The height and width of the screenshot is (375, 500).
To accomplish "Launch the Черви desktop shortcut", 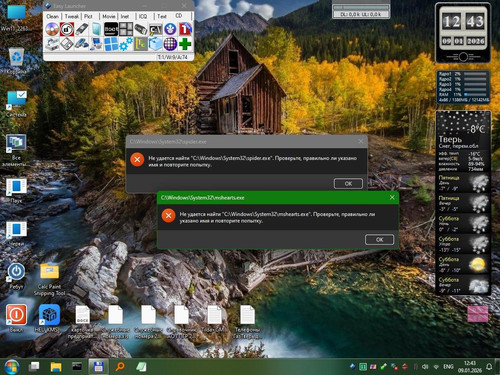I will click(x=16, y=233).
